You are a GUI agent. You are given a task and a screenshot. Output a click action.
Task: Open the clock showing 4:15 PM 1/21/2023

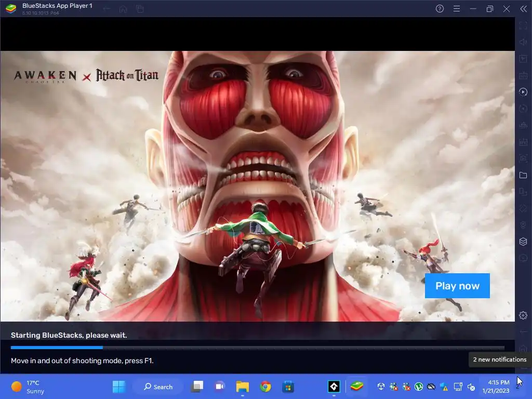(496, 387)
